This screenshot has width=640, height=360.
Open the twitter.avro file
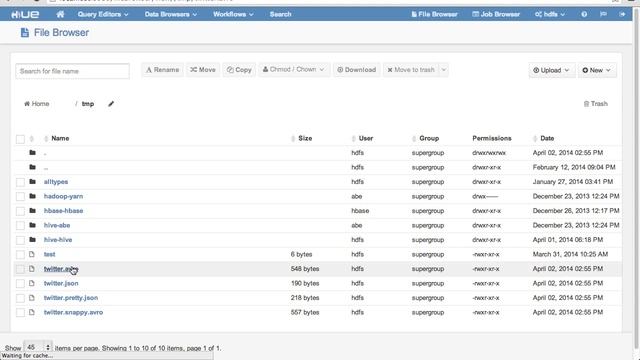(x=61, y=269)
